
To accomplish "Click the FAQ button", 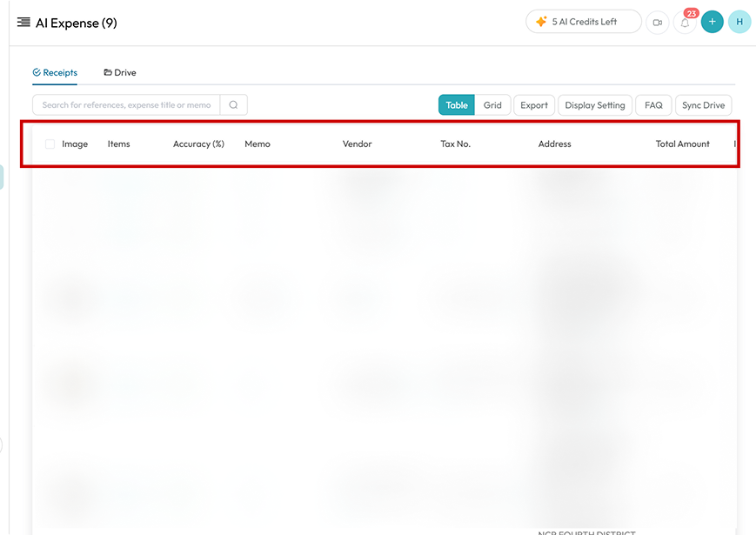I will click(x=653, y=105).
